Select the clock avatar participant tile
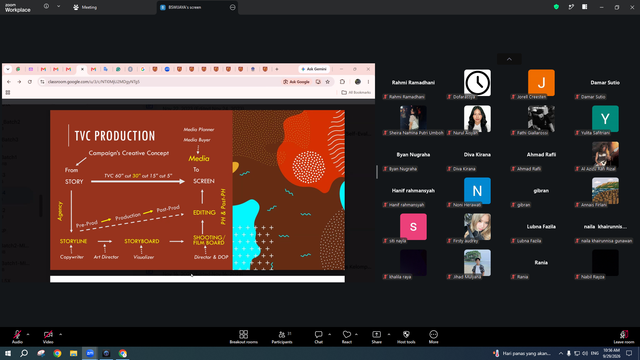Viewport: 640px width, 360px height. pos(477,84)
